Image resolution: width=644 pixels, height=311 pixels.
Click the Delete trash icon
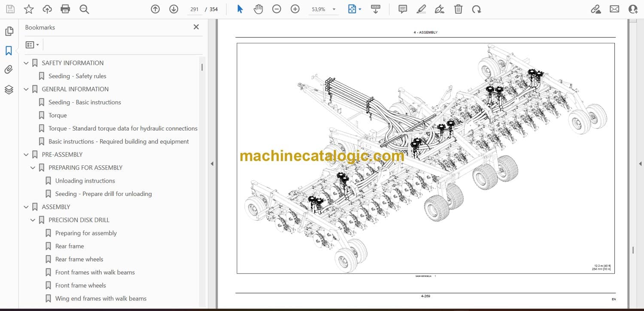click(458, 9)
